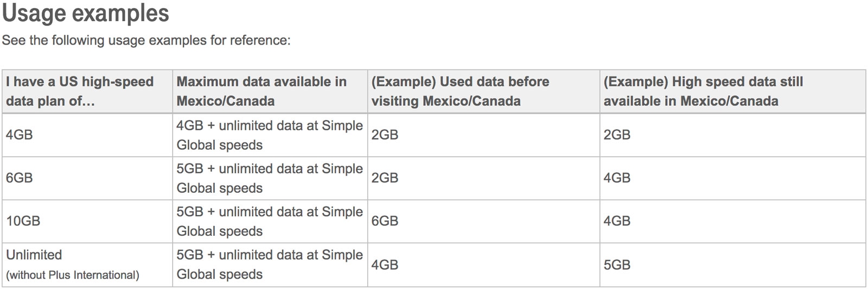Click the Unlimited plan cell

point(87,265)
